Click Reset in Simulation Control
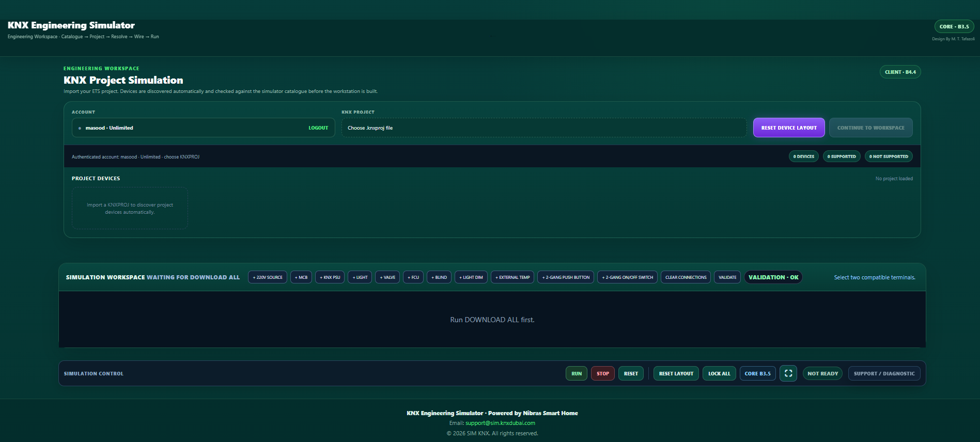 pos(631,373)
